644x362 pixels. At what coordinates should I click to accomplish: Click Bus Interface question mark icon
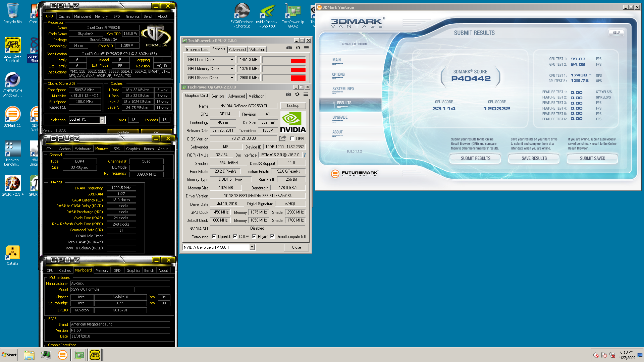(305, 155)
